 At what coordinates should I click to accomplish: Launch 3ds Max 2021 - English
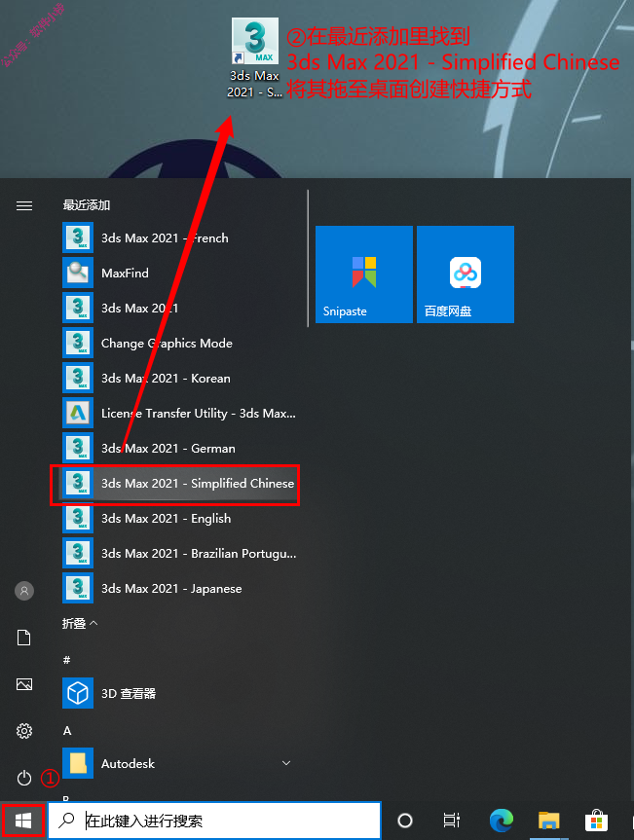(x=179, y=518)
